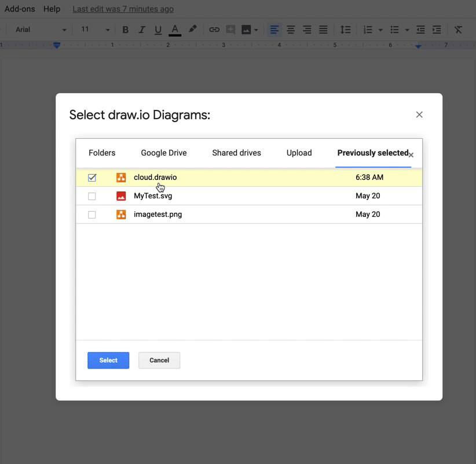This screenshot has width=476, height=464.
Task: Click the imagetest.png orange file icon
Action: click(121, 215)
